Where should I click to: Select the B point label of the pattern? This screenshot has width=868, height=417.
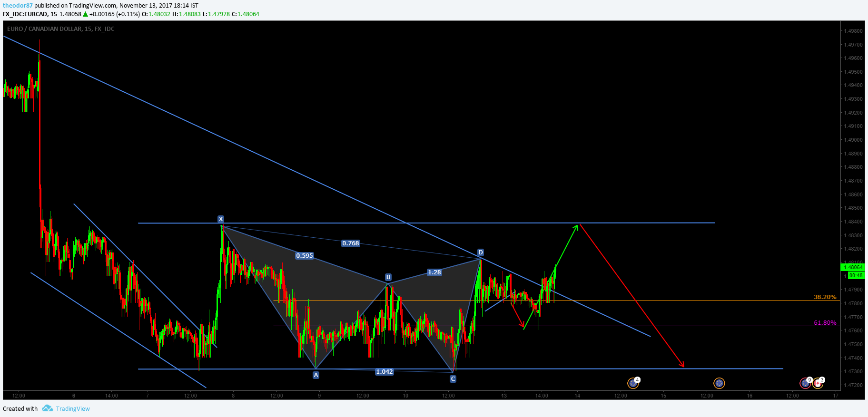388,277
